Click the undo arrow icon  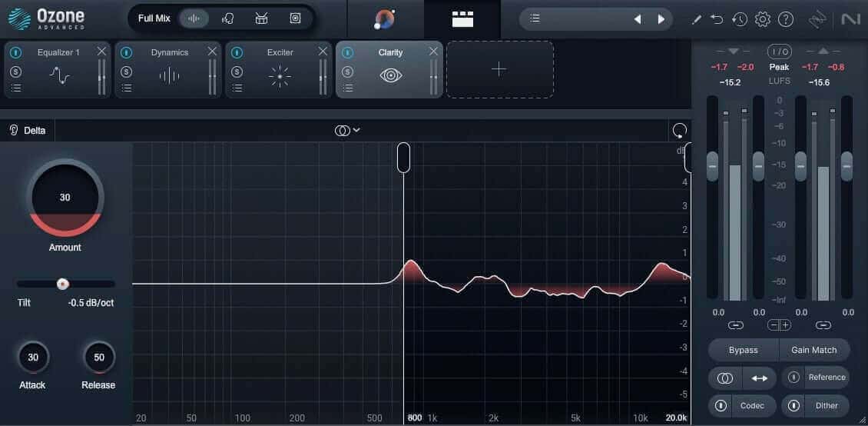(x=717, y=20)
